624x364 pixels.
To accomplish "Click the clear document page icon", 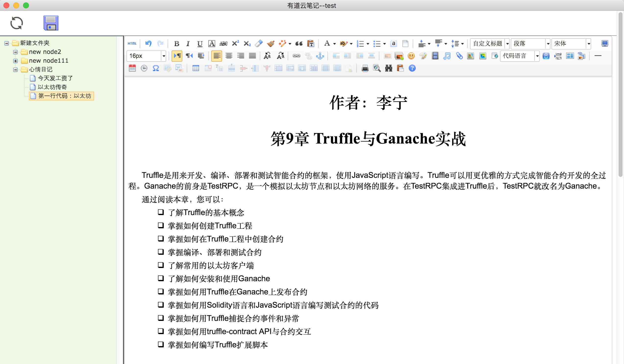I will click(x=405, y=44).
